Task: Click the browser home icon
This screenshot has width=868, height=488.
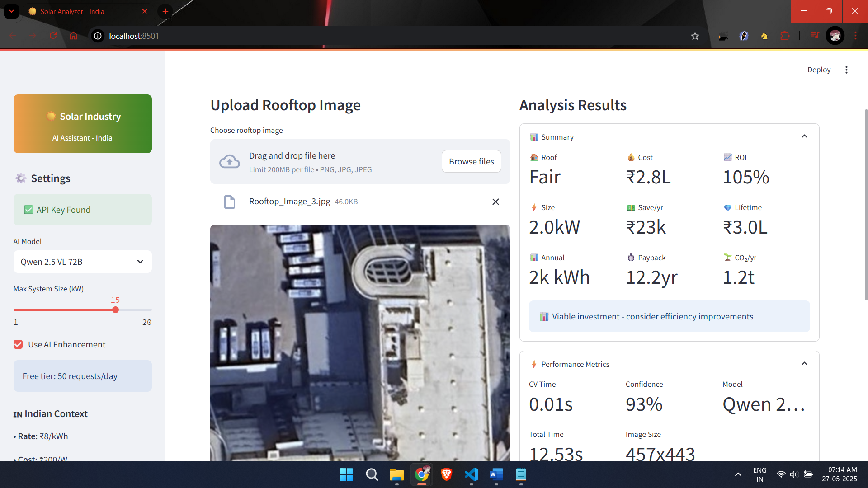Action: coord(74,36)
